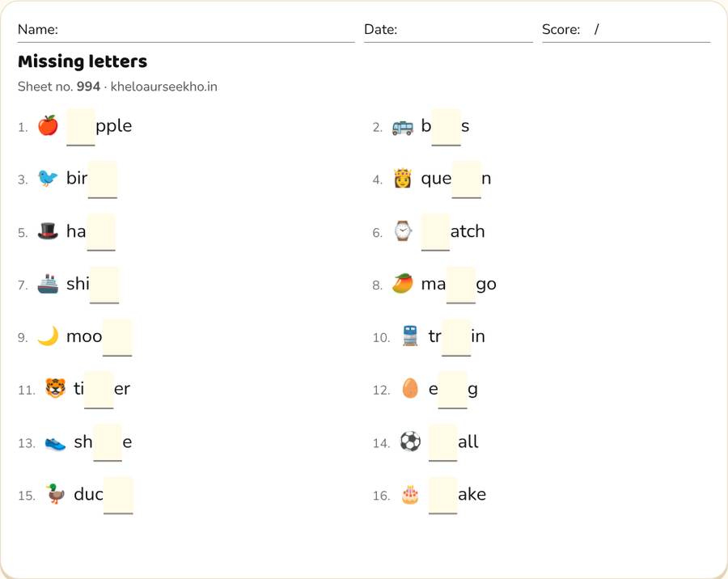Click the 'que' word fragment
728x579 pixels.
[x=436, y=180]
